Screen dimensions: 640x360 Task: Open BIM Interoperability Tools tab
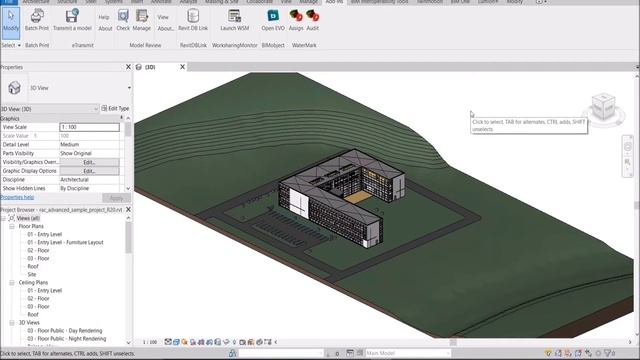[x=380, y=2]
